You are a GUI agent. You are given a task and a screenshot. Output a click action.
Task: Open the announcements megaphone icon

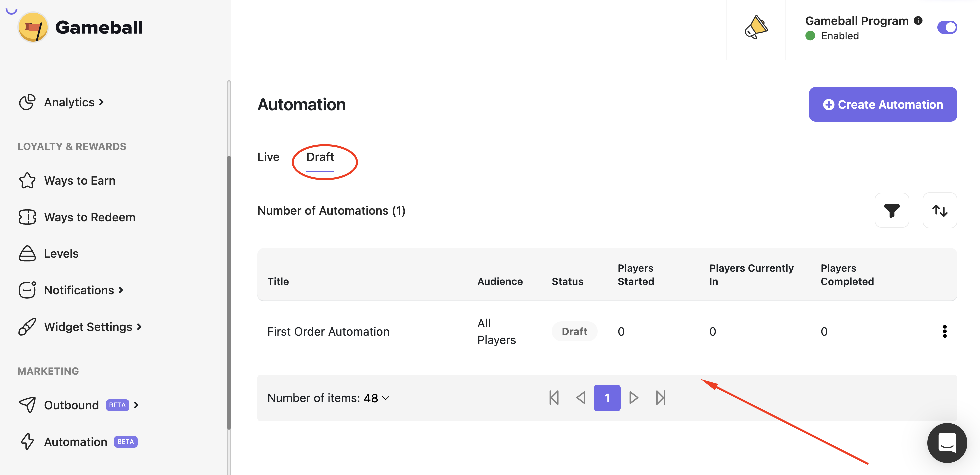pyautogui.click(x=756, y=27)
